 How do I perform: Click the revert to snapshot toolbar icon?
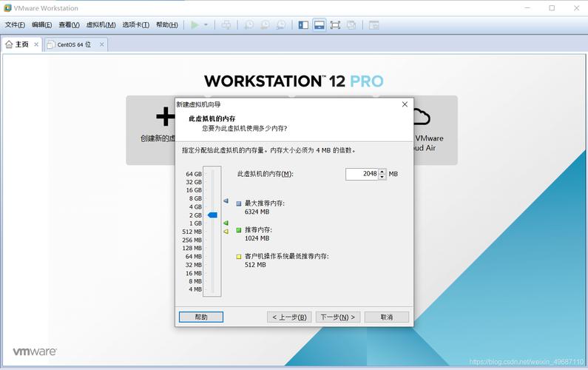265,24
